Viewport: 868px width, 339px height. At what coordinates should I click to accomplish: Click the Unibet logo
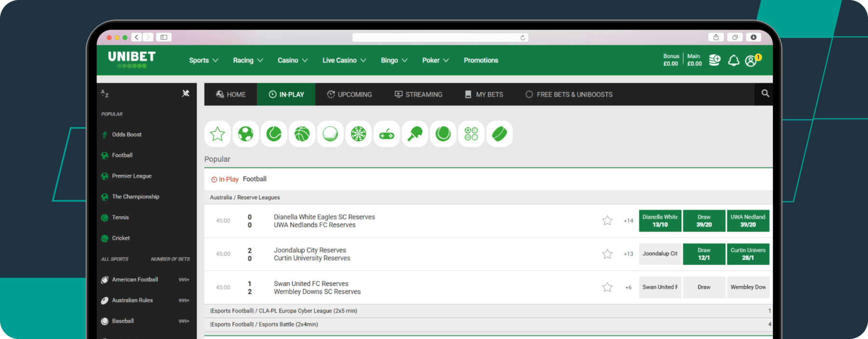[x=132, y=59]
